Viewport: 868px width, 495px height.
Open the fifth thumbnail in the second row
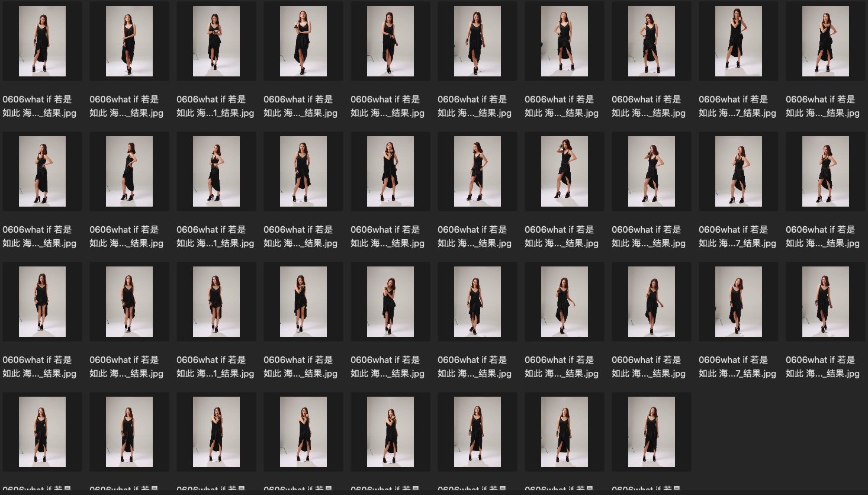pos(390,172)
